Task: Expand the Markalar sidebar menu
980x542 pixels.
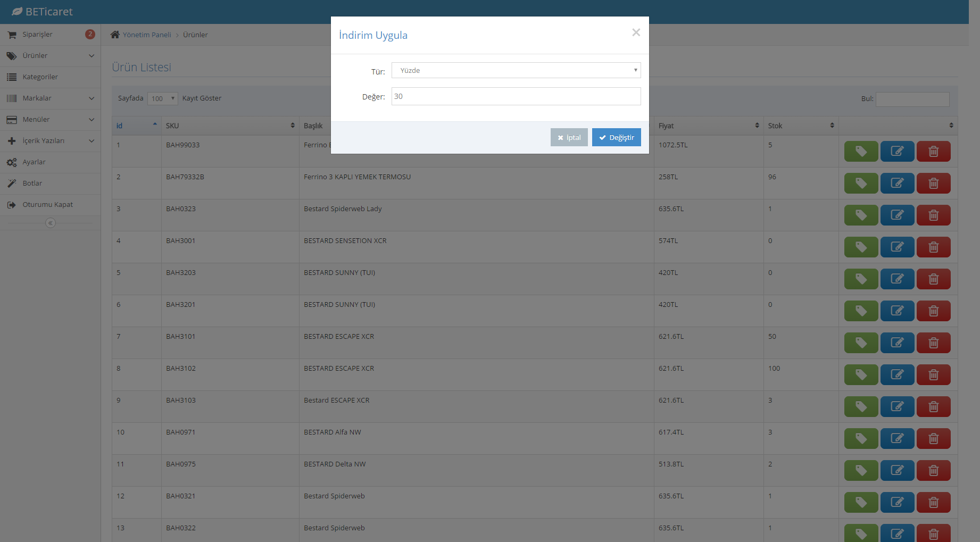Action: tap(50, 98)
